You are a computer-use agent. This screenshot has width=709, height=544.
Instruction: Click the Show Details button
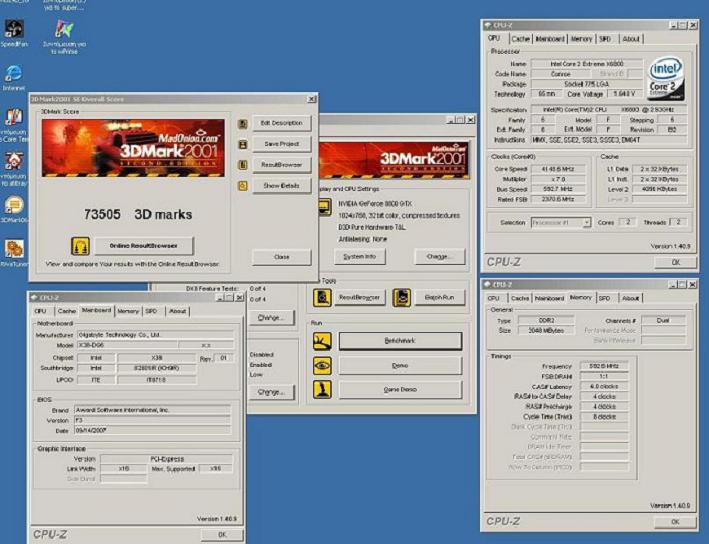pos(281,185)
